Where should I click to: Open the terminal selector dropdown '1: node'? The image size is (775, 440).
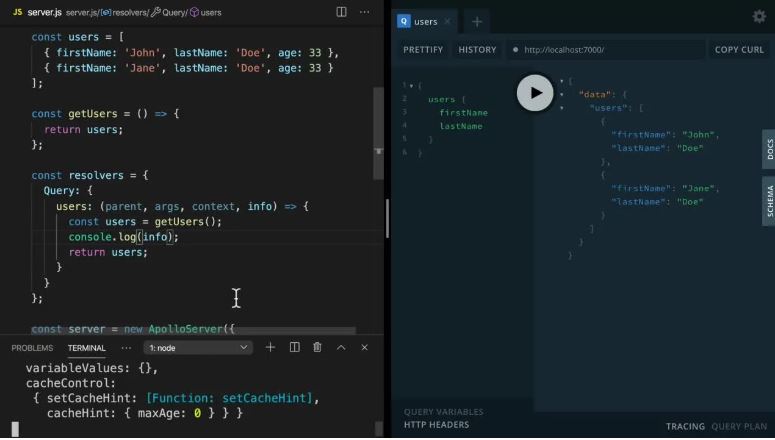(x=198, y=348)
